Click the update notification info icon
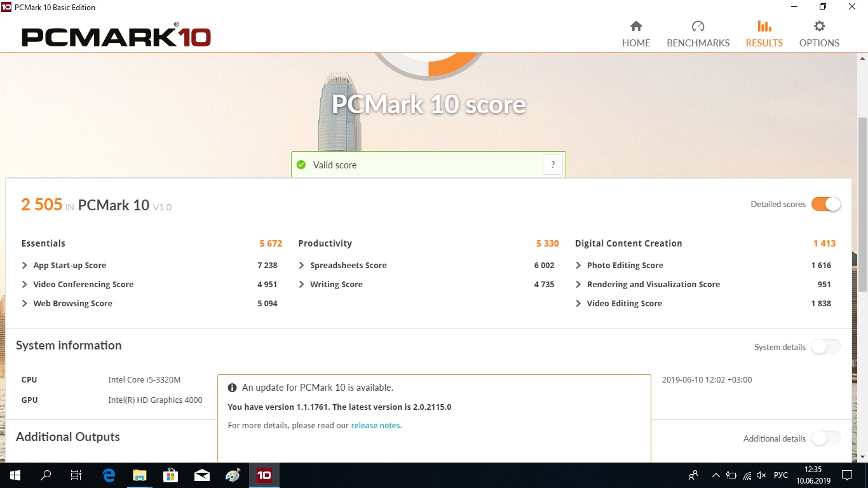Viewport: 868px width, 488px height. coord(233,388)
